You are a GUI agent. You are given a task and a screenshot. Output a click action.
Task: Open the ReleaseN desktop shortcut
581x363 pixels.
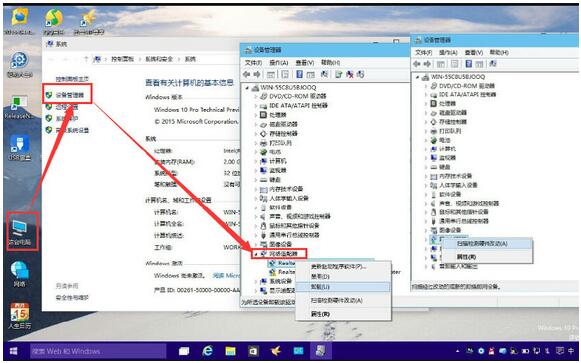[20, 107]
